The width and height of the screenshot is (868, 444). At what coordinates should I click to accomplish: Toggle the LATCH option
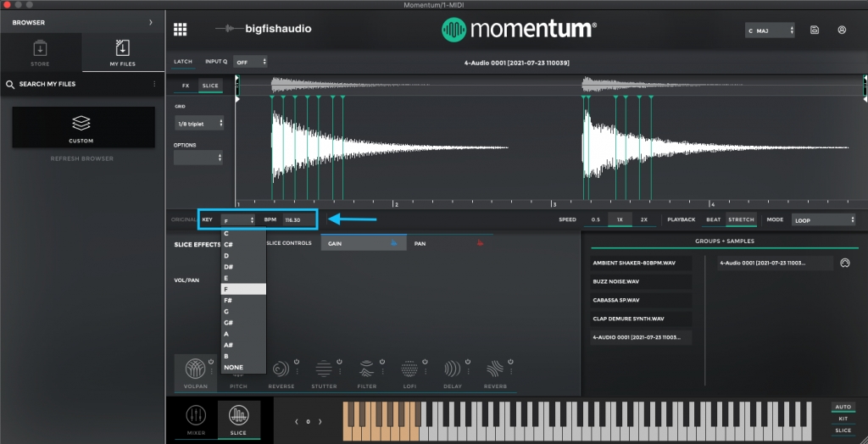point(183,62)
